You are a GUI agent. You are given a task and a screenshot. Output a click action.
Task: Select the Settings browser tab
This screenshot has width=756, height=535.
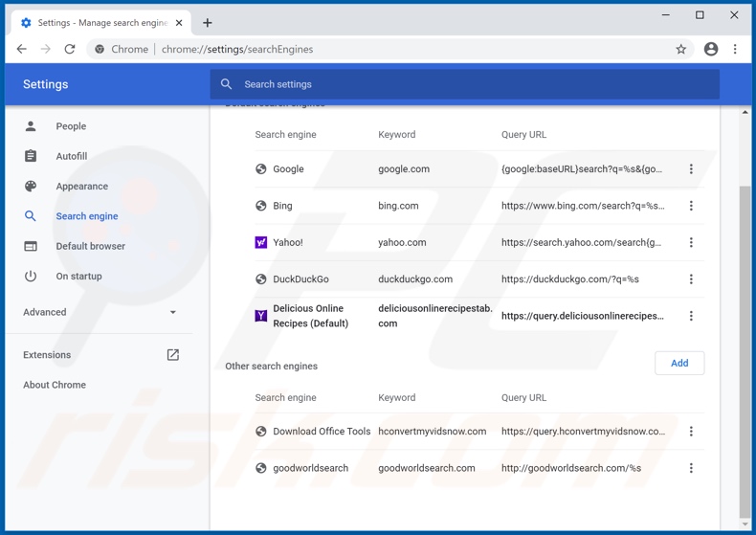pyautogui.click(x=100, y=23)
